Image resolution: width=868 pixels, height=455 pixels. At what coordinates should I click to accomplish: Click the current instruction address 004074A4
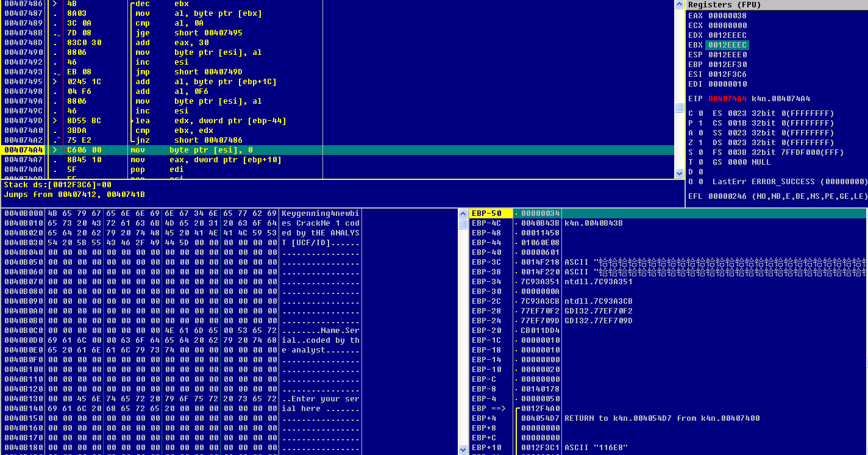(x=23, y=150)
